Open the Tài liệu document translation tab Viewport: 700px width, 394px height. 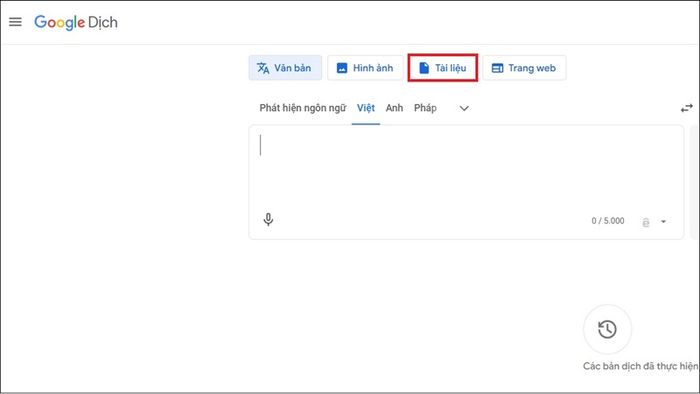point(442,68)
